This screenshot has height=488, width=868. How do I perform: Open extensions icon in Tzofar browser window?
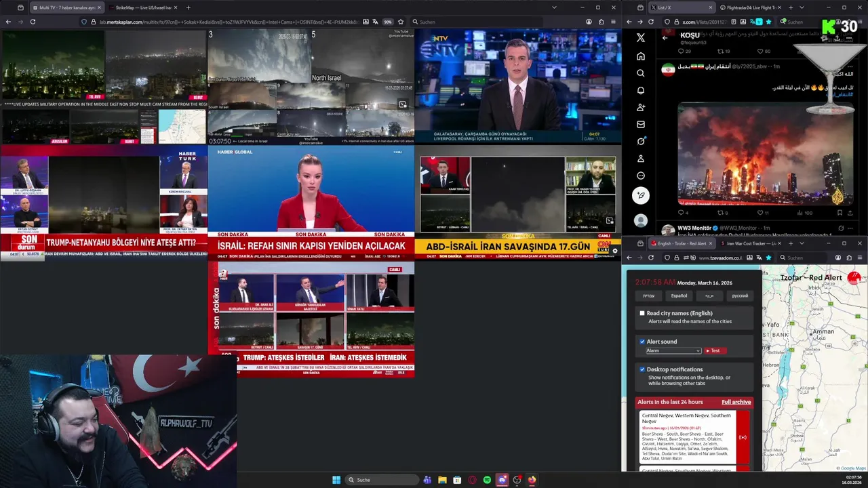point(849,258)
